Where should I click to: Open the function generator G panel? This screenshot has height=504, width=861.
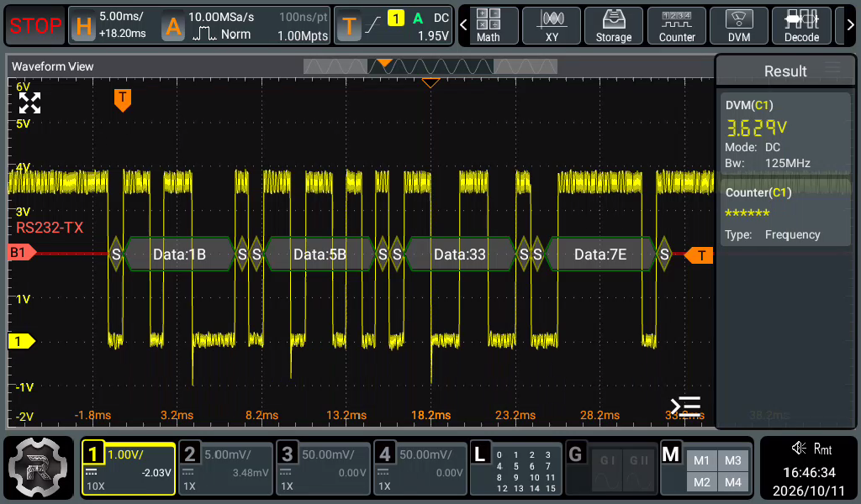pos(611,469)
